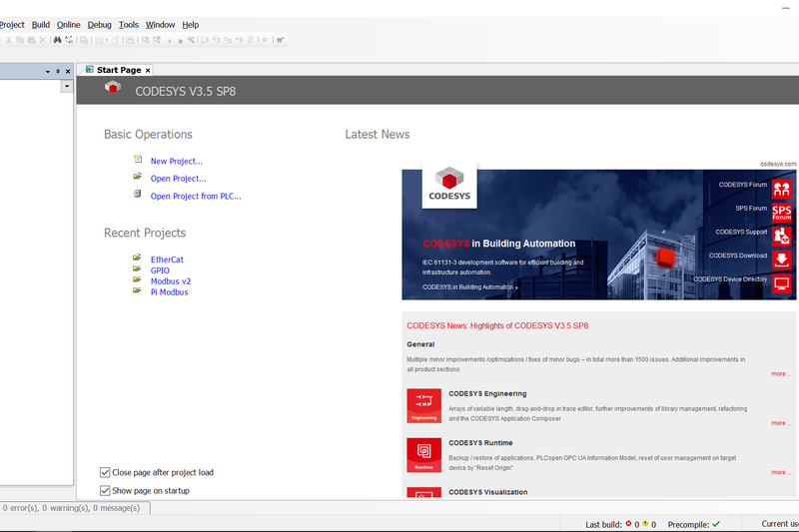
Task: Click the Open Project from PLC icon
Action: (138, 194)
